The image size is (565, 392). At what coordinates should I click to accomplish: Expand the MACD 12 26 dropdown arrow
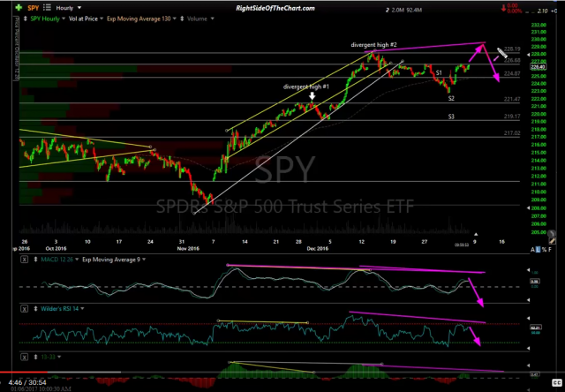coord(77,260)
